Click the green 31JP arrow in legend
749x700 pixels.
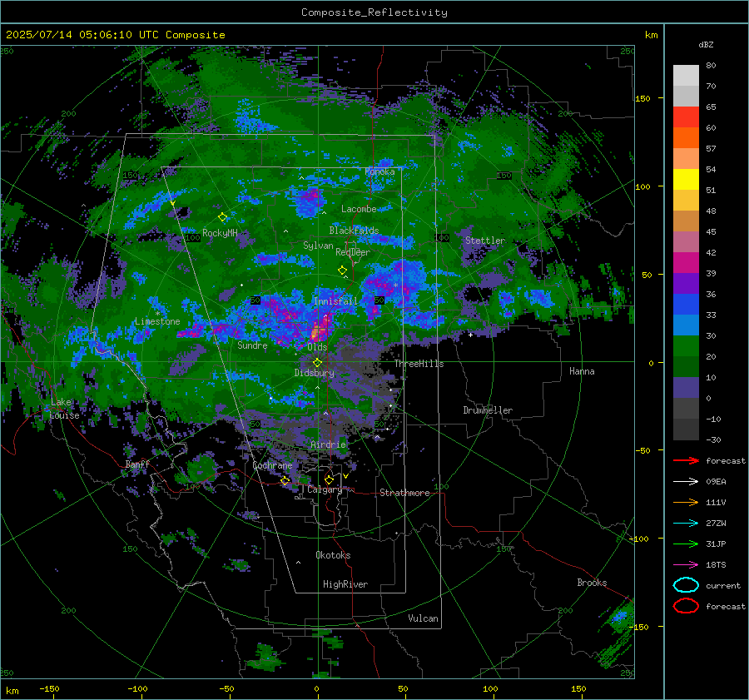pyautogui.click(x=686, y=544)
